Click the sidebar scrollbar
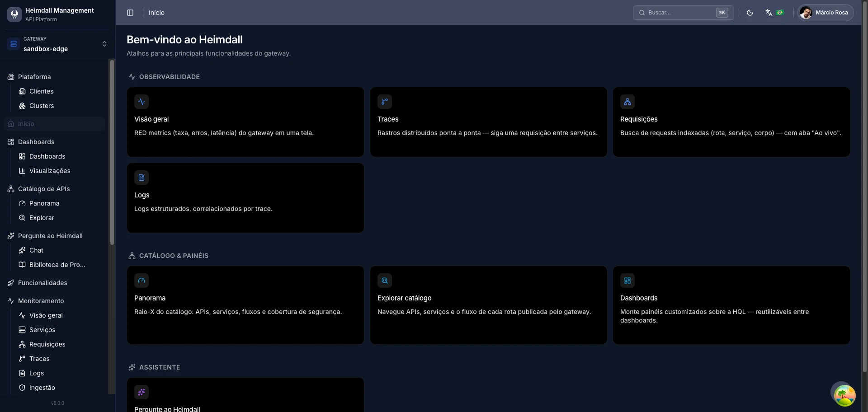Viewport: 868px width, 412px height. point(112,154)
